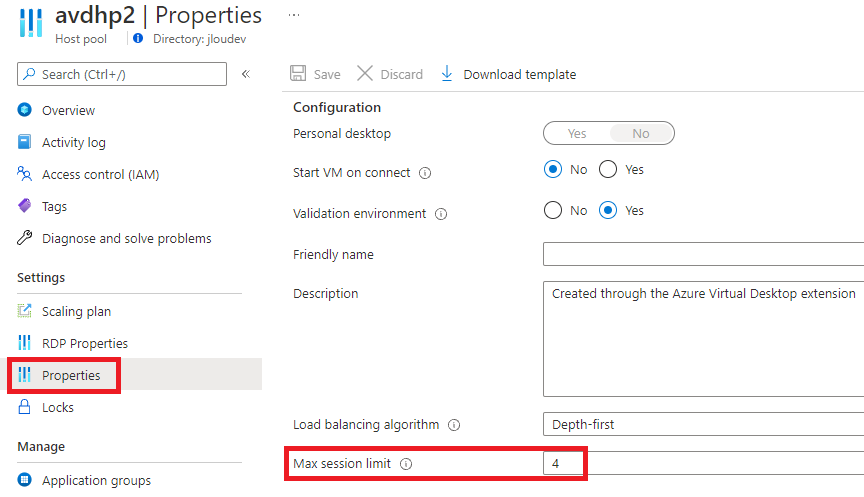Viewport: 864px width, 497px height.
Task: Open Scaling plan settings
Action: [x=77, y=311]
